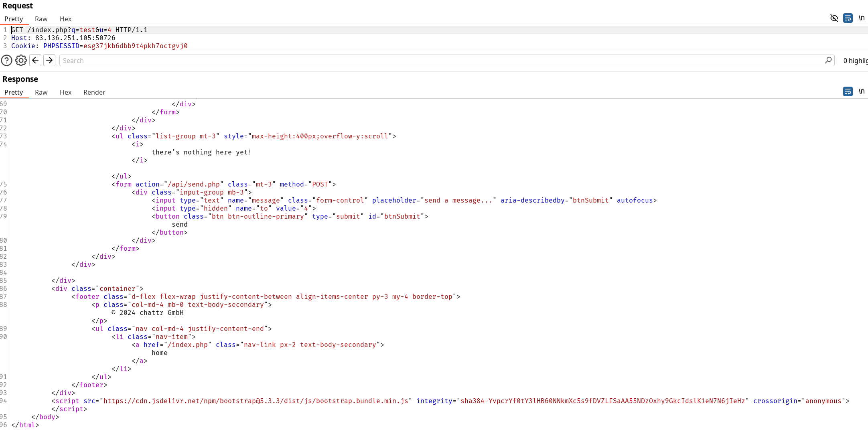
Task: Go to next search match arrow
Action: click(x=49, y=61)
